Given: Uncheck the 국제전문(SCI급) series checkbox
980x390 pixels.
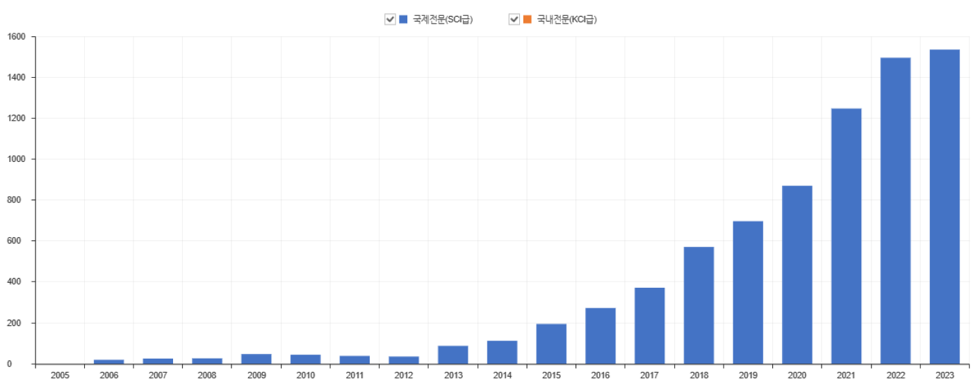Looking at the screenshot, I should coord(390,19).
